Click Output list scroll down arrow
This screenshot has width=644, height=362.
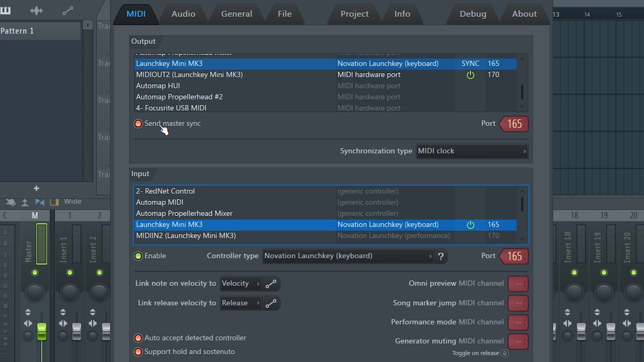[522, 106]
